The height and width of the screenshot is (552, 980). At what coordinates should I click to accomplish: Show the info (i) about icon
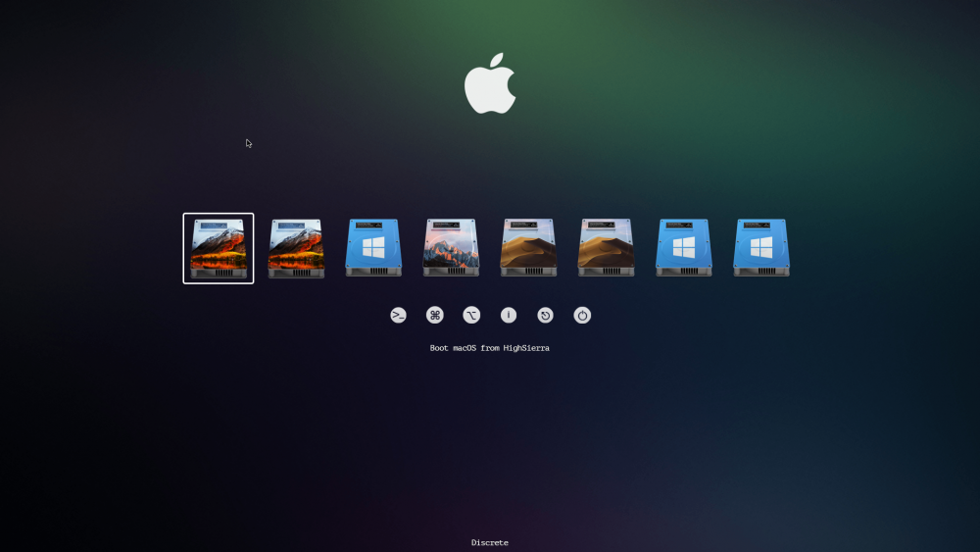coord(509,315)
